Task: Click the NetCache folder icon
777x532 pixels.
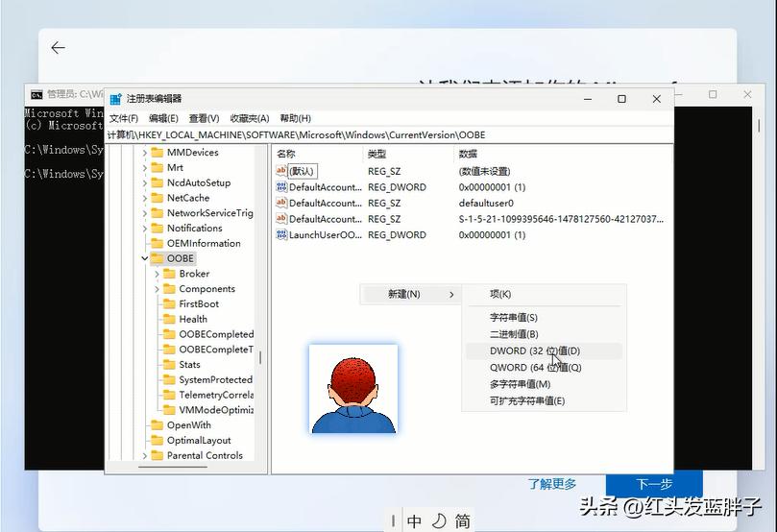Action: 158,198
